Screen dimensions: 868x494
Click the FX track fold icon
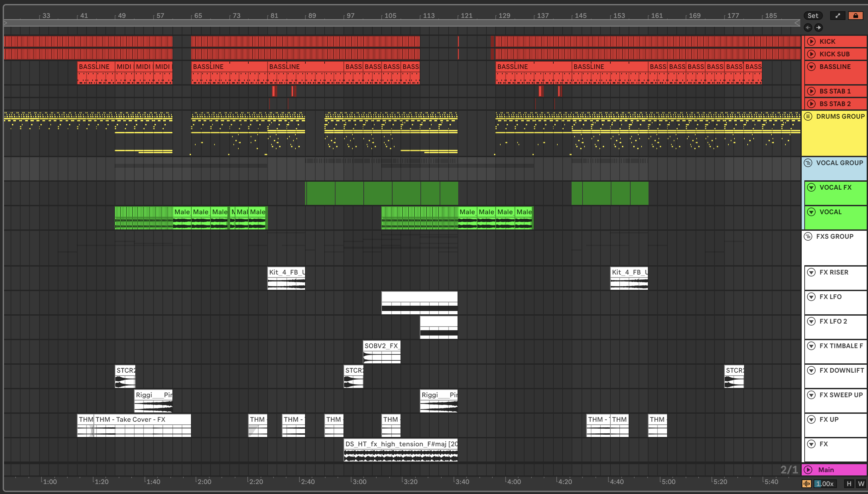[811, 444]
